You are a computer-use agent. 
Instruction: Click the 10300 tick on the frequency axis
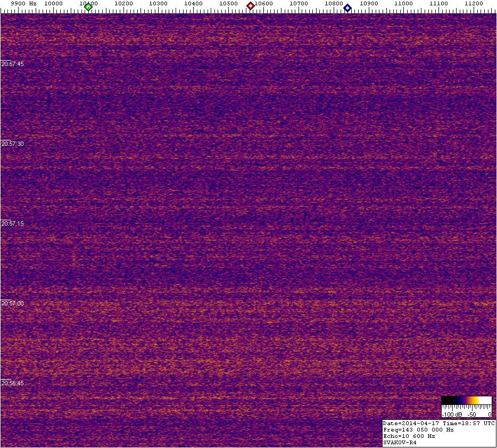coord(159,3)
